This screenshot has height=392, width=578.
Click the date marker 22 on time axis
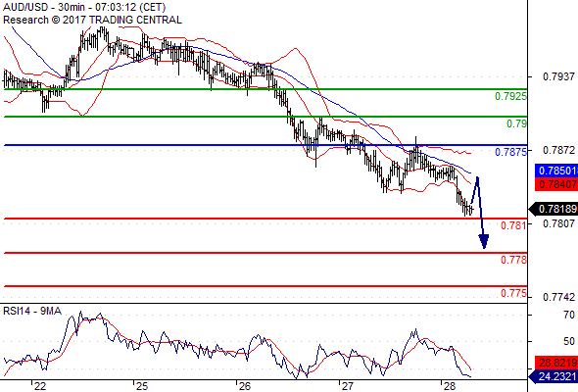click(40, 386)
